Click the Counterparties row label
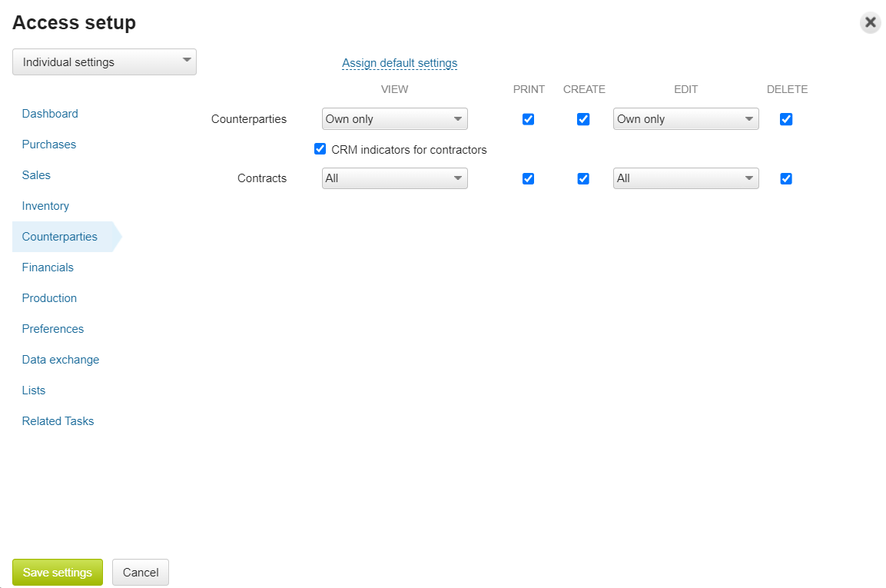The height and width of the screenshot is (588, 886). [x=249, y=119]
